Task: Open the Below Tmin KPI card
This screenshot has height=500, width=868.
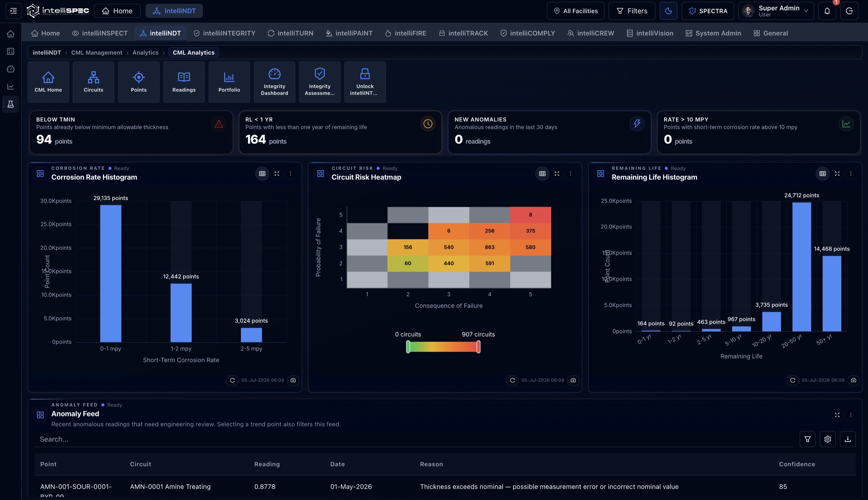Action: tap(131, 132)
